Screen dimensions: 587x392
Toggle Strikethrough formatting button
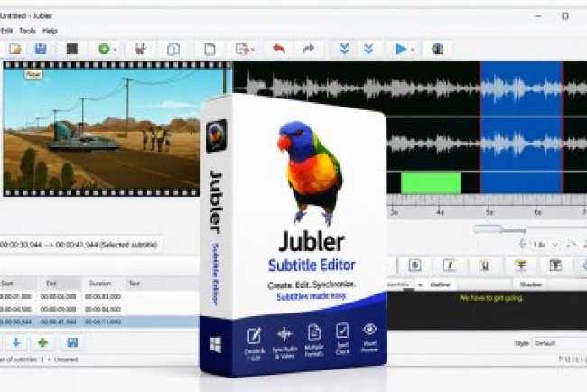point(520,265)
